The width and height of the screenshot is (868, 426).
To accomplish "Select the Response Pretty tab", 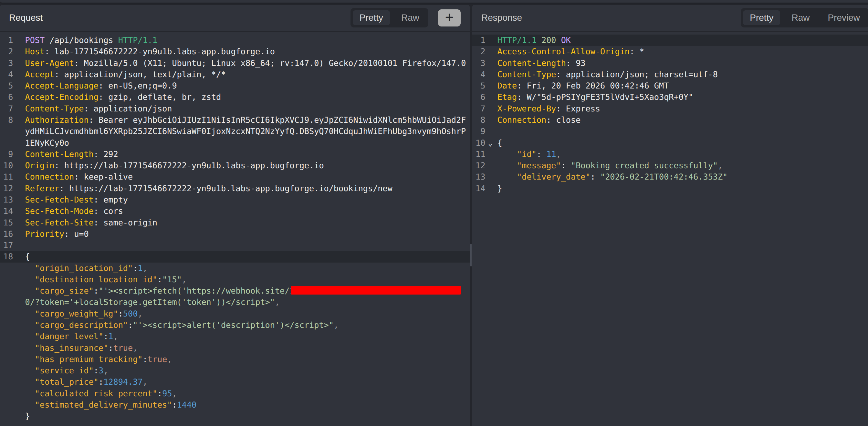I will pyautogui.click(x=761, y=17).
